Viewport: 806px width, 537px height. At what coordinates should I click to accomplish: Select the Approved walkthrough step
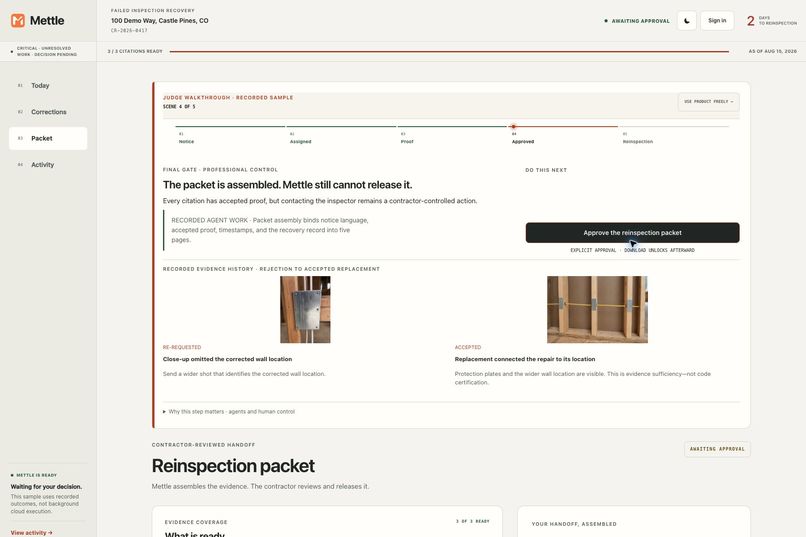[x=523, y=138]
